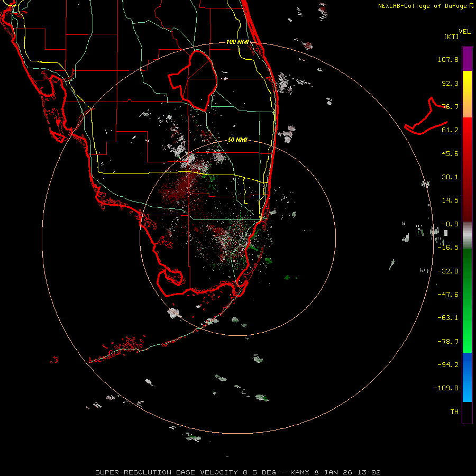Select the -0.9 velocity scale label
476x476 pixels.
point(450,224)
